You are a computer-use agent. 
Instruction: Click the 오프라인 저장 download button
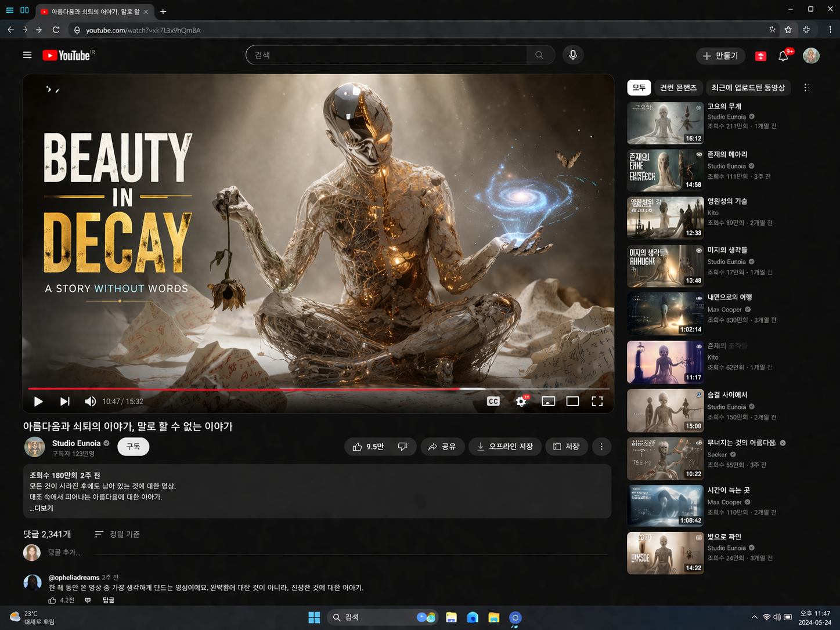pyautogui.click(x=505, y=447)
